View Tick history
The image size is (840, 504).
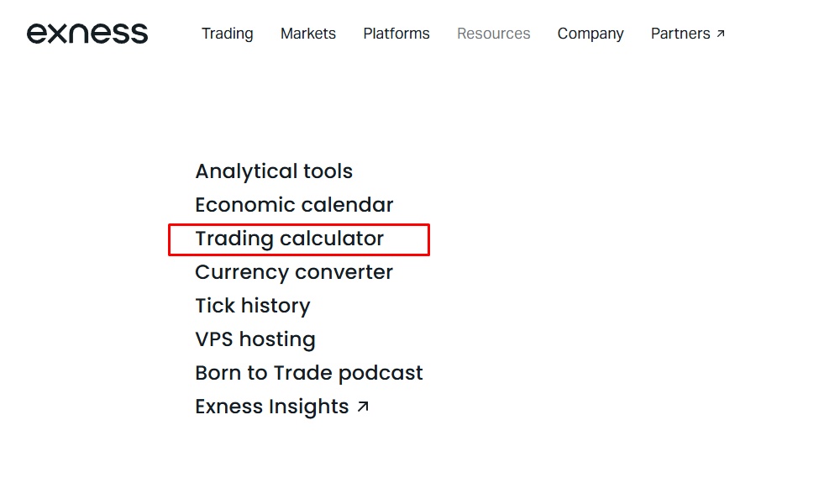[x=253, y=306]
